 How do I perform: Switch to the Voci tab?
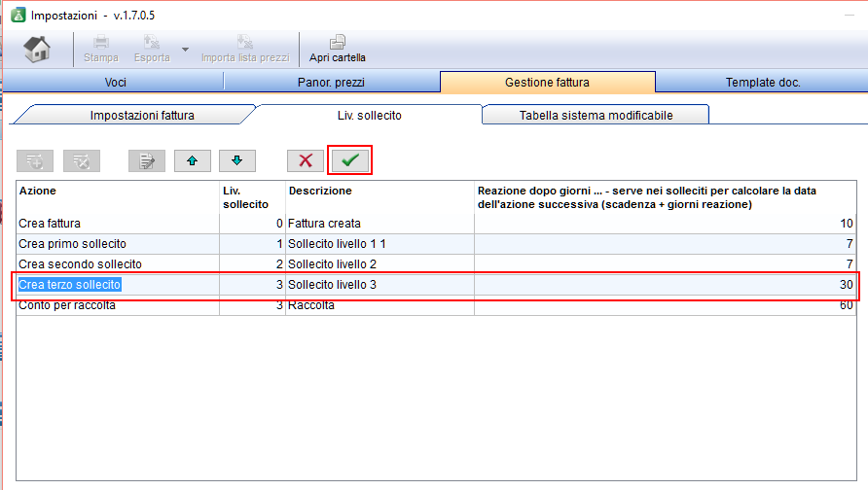click(x=115, y=83)
